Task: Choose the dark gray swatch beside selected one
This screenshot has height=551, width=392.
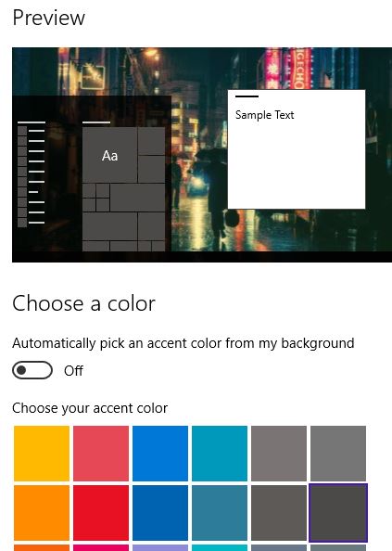Action: point(279,513)
